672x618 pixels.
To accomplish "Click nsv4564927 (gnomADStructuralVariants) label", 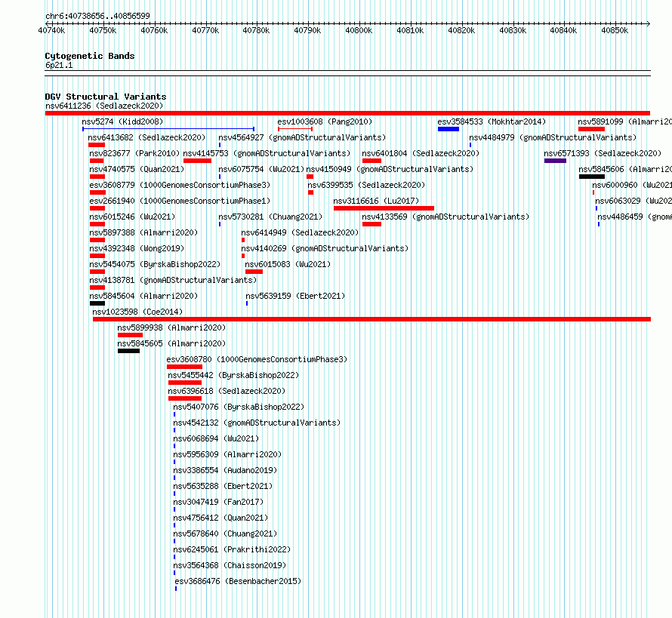I will tap(302, 137).
